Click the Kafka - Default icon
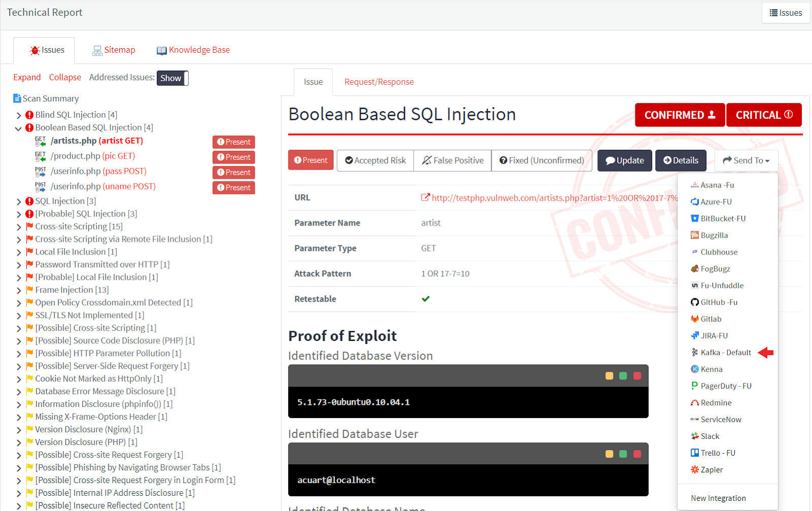The height and width of the screenshot is (511, 812). [695, 353]
